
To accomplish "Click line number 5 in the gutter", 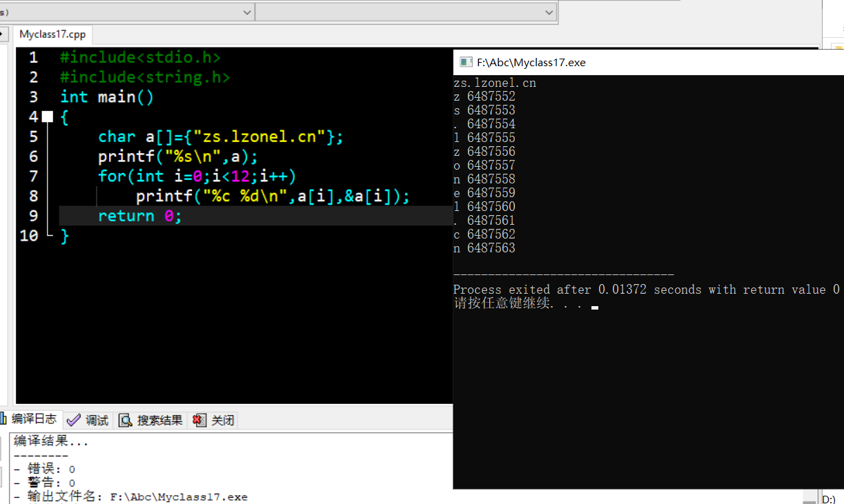I will click(34, 137).
